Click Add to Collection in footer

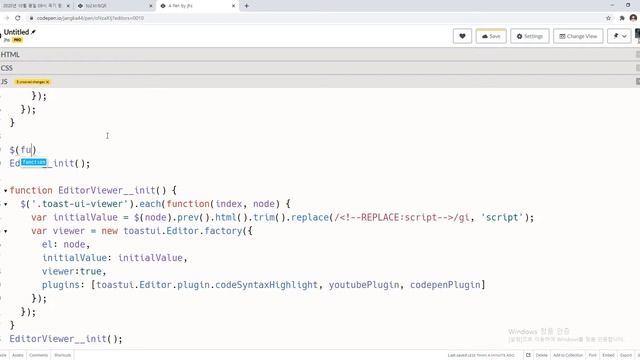click(568, 355)
